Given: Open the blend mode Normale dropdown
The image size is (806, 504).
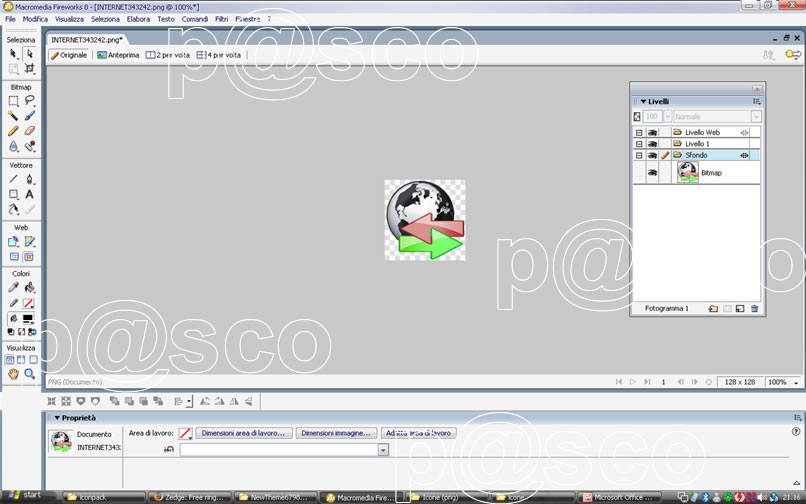Looking at the screenshot, I should tap(756, 117).
